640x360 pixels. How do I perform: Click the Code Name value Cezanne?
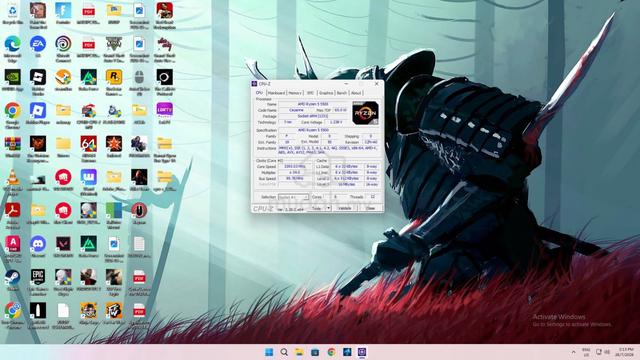(296, 110)
